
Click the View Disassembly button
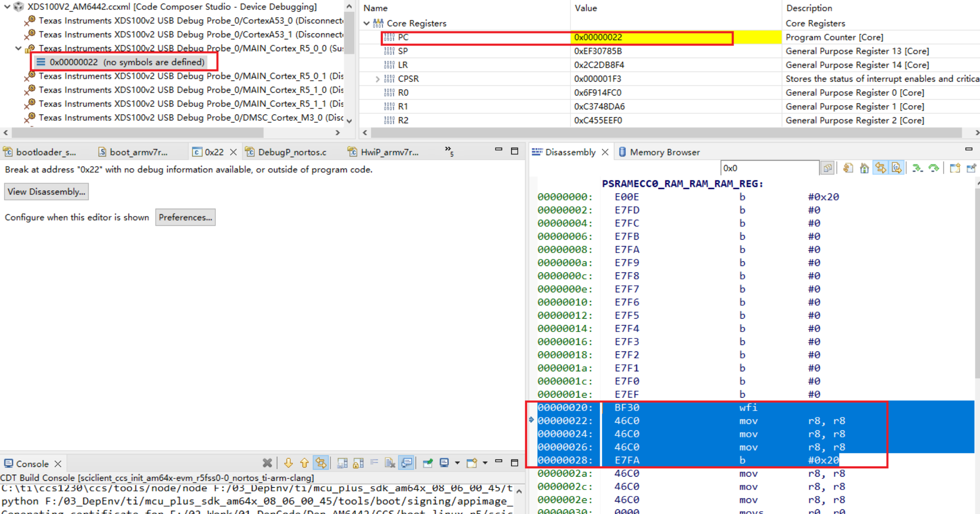[46, 192]
